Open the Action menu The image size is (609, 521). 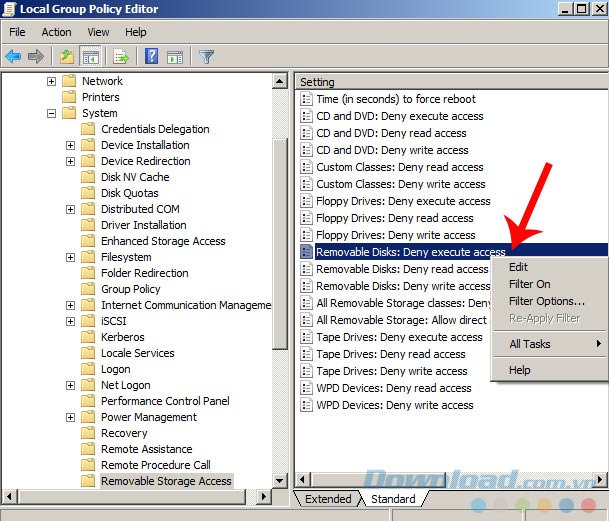(x=56, y=32)
